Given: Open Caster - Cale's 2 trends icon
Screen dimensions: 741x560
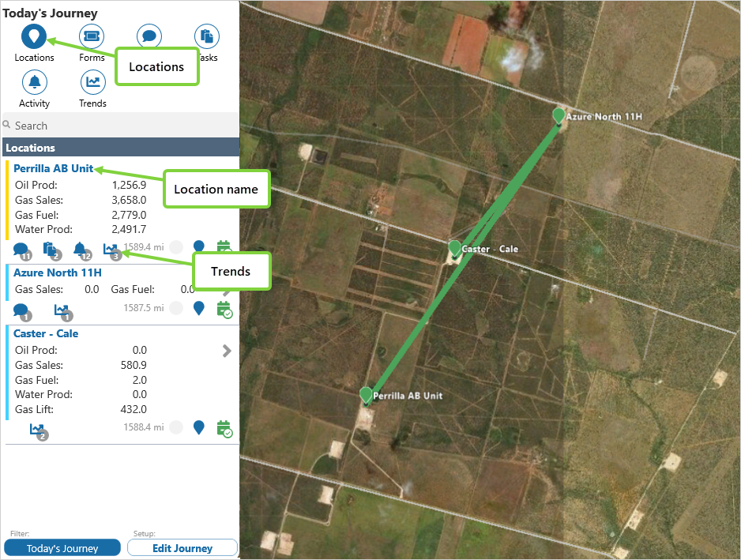Looking at the screenshot, I should pos(38,431).
